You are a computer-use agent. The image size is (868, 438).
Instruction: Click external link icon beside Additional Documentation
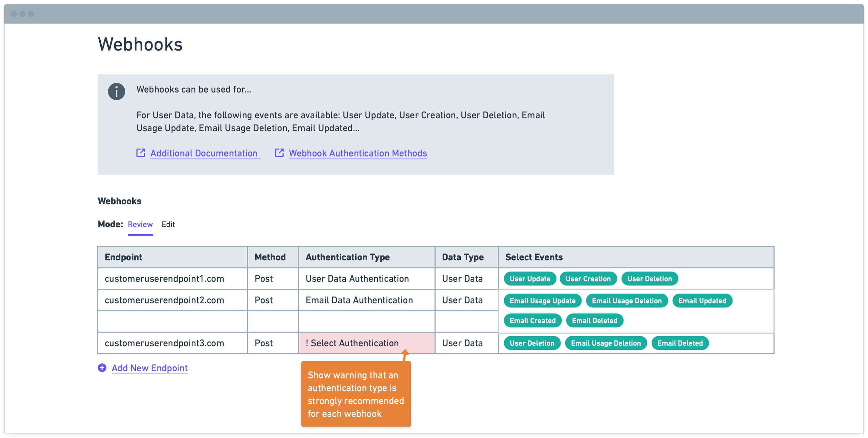(x=141, y=153)
